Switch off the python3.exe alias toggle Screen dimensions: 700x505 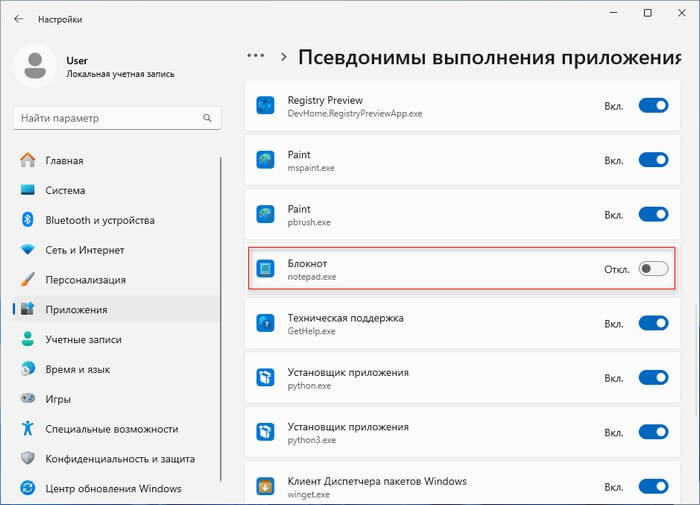tap(653, 432)
